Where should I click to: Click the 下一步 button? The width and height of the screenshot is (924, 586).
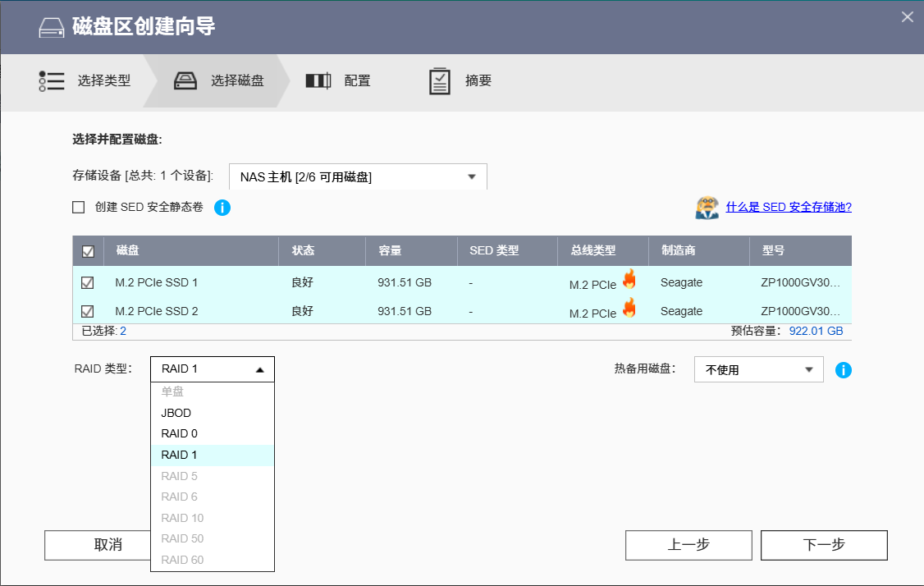pos(823,545)
